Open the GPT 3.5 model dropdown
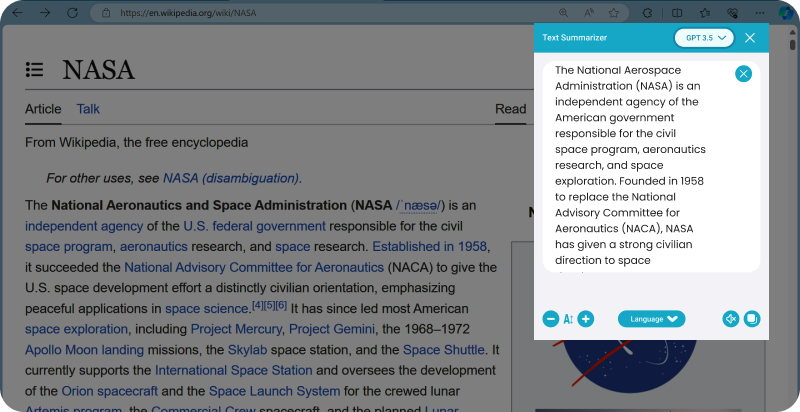Image resolution: width=800 pixels, height=412 pixels. [704, 38]
